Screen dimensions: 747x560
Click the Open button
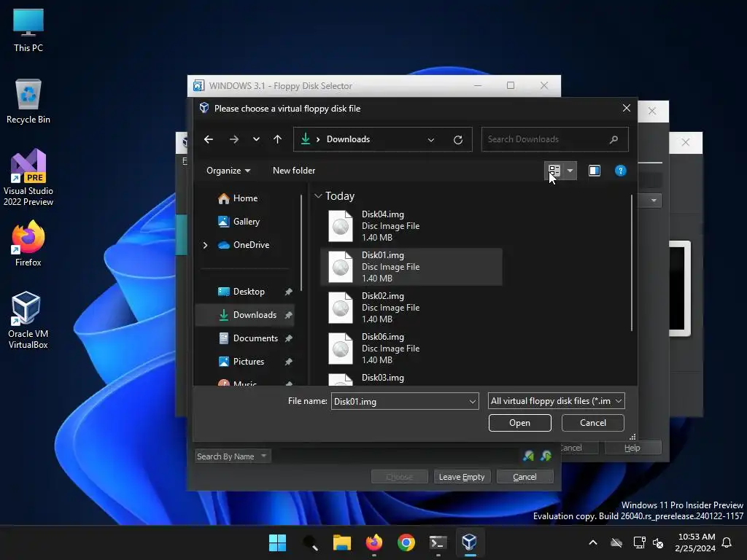519,423
